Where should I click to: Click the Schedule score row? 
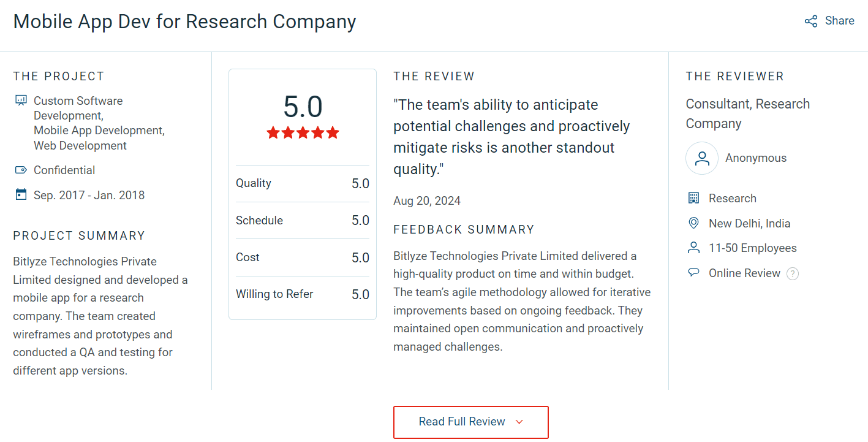click(x=303, y=220)
